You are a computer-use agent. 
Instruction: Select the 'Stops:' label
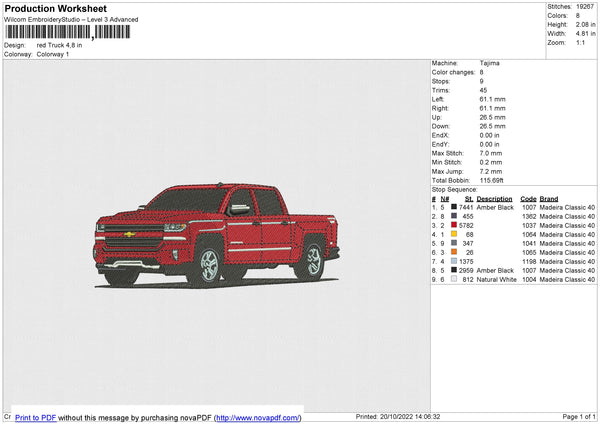(x=441, y=81)
